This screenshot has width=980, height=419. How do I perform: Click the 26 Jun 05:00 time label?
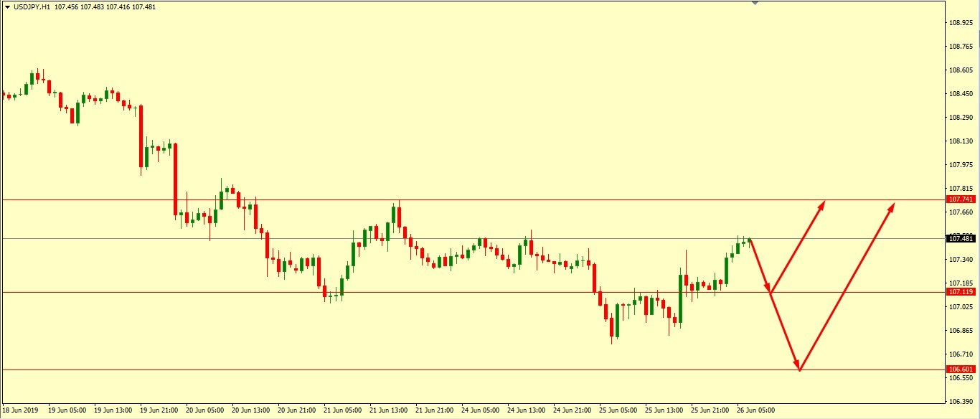(756, 410)
